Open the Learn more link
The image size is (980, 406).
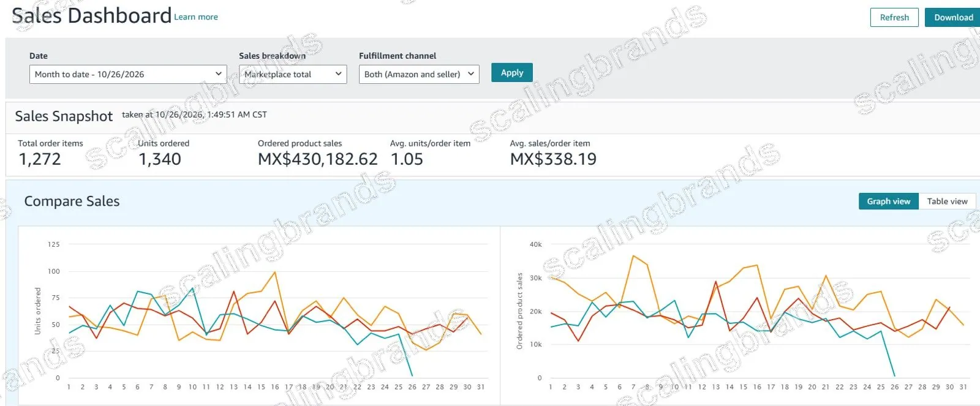[196, 17]
